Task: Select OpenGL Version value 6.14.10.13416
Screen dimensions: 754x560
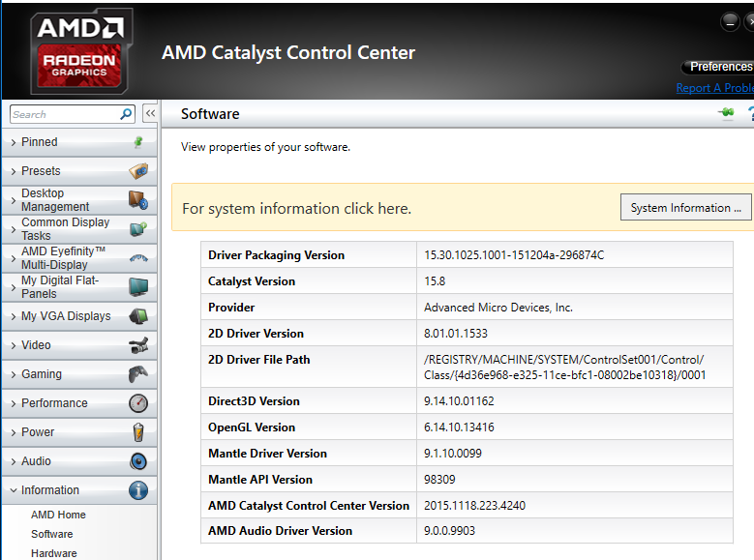Action: 459,427
